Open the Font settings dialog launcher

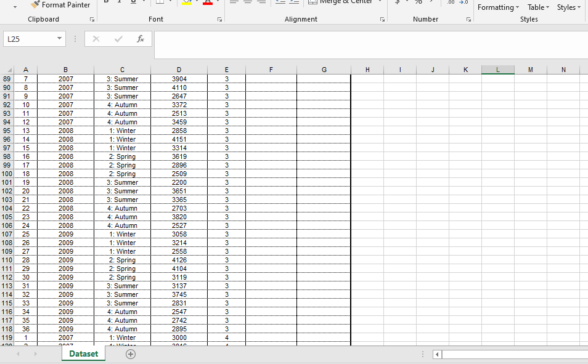click(220, 18)
